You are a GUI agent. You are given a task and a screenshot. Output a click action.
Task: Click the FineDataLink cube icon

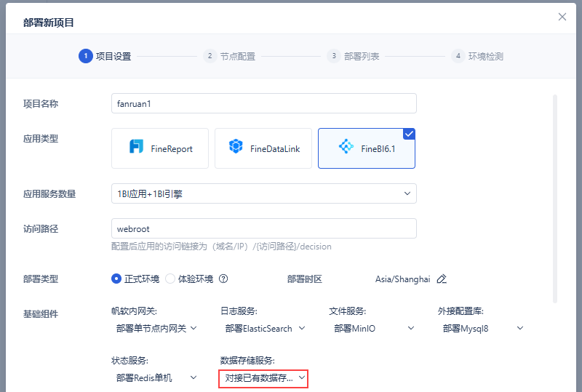click(236, 146)
